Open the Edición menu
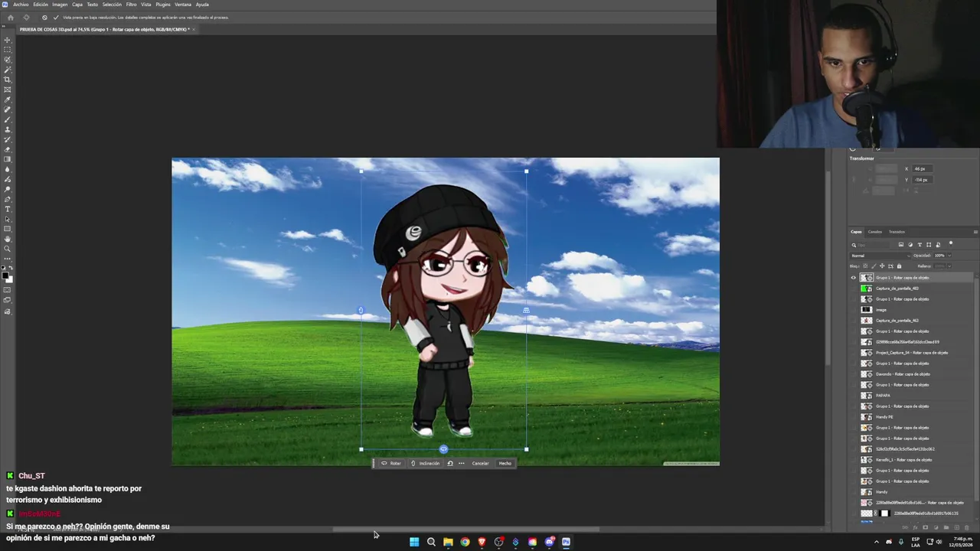980x551 pixels. [41, 5]
